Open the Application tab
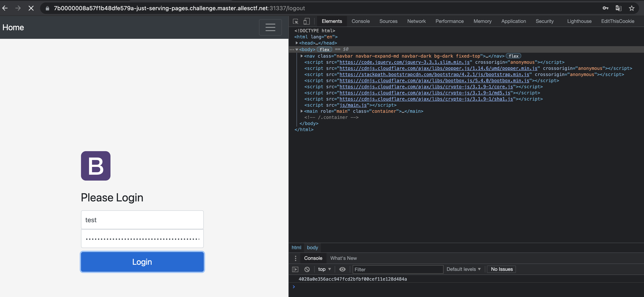The height and width of the screenshot is (297, 644). [513, 21]
